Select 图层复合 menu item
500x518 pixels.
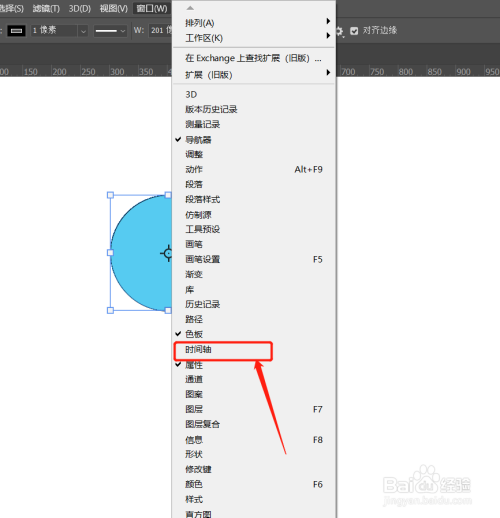click(254, 424)
